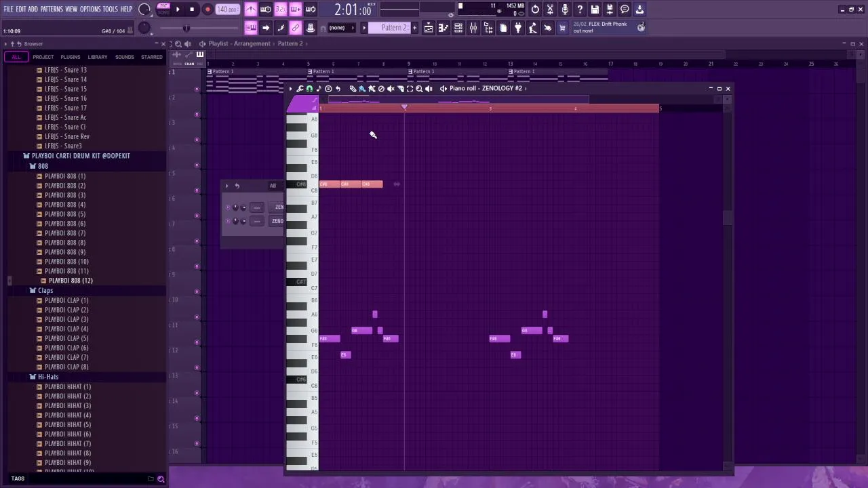This screenshot has width=868, height=488.
Task: Click the playhead marker in piano roll timeline
Action: pos(404,107)
